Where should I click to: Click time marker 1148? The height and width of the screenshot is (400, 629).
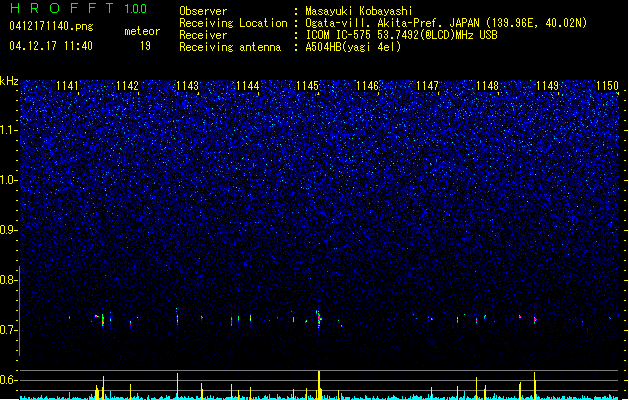pyautogui.click(x=487, y=86)
